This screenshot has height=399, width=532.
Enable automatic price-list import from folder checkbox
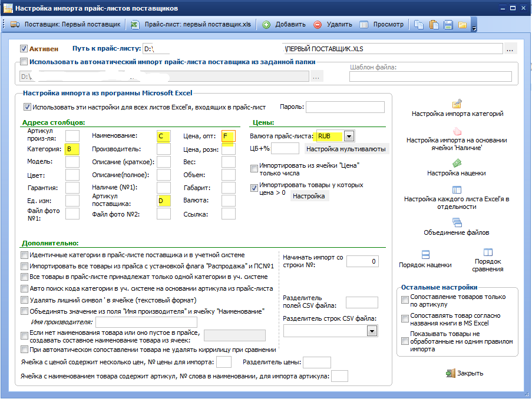[24, 62]
